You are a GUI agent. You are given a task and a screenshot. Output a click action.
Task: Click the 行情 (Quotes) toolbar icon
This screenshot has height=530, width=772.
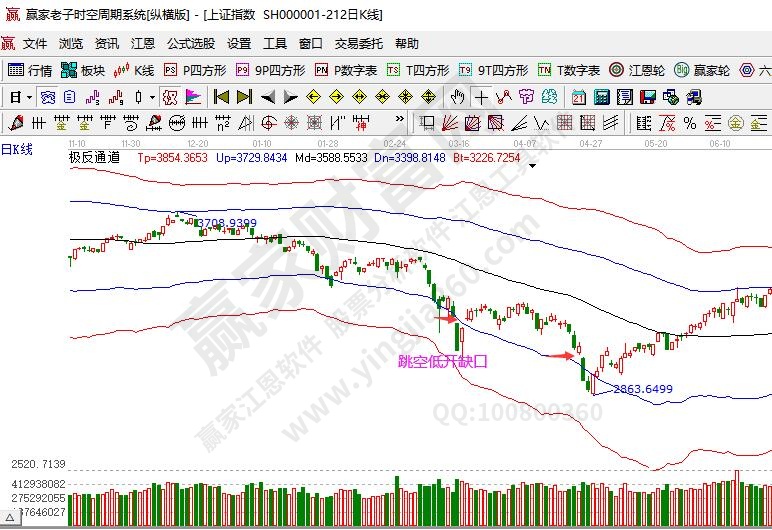30,70
